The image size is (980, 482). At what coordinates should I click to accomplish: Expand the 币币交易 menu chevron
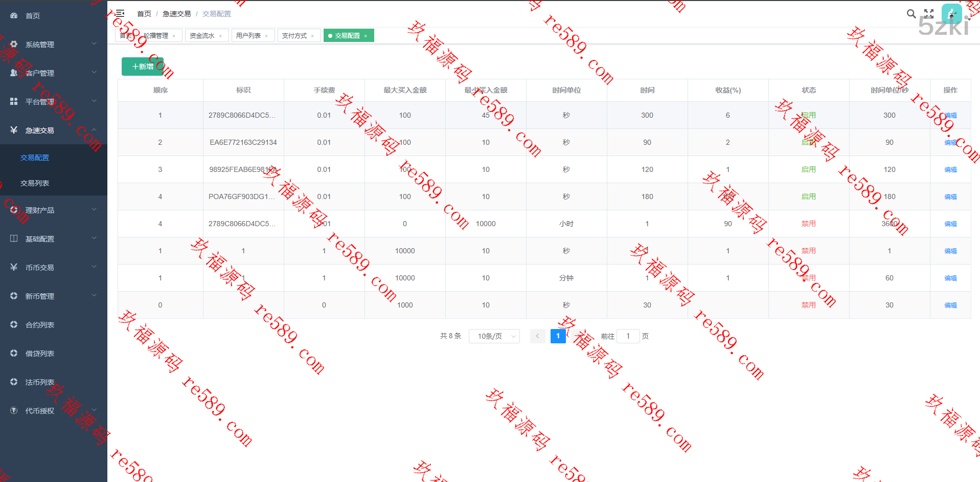point(94,267)
